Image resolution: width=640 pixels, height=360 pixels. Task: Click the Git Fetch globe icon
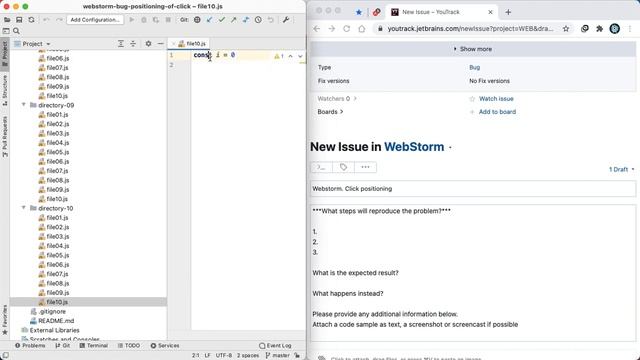[x=197, y=20]
